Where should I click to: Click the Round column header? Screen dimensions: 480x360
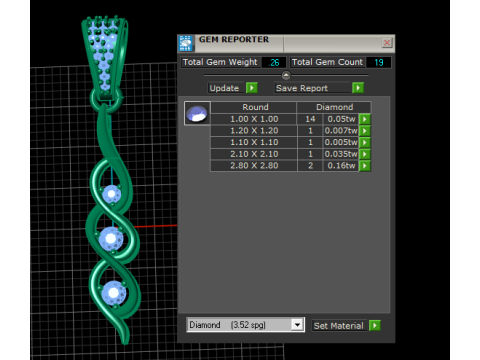[x=255, y=107]
